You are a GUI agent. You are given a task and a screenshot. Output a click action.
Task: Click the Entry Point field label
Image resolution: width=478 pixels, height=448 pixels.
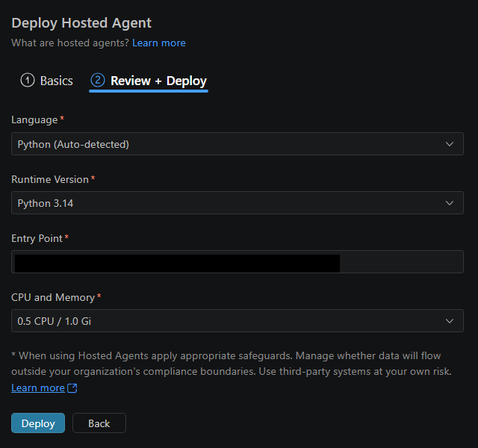click(37, 238)
